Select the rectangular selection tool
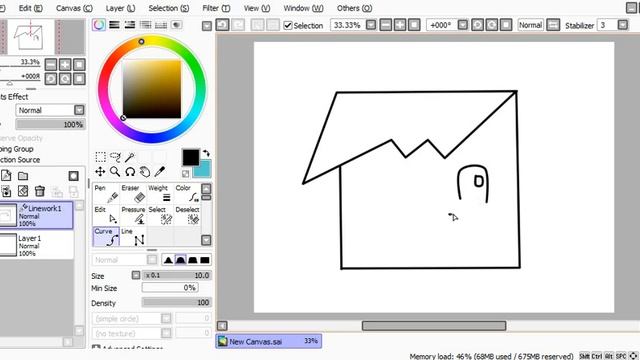Screen dimensions: 640x360 point(100,157)
